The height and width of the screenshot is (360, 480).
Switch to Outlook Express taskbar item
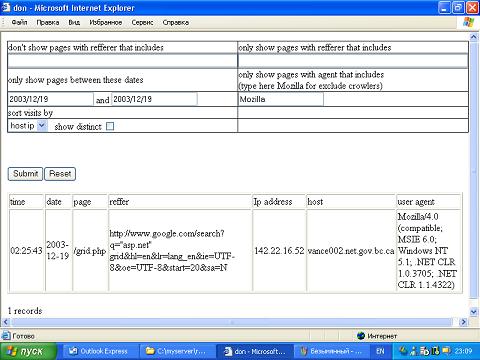pos(98,351)
